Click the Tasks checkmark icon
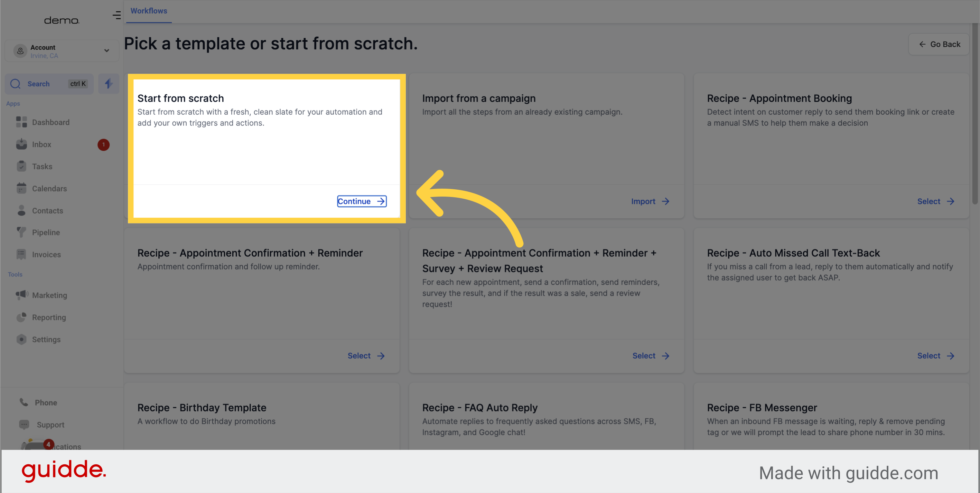The height and width of the screenshot is (493, 980). click(21, 166)
